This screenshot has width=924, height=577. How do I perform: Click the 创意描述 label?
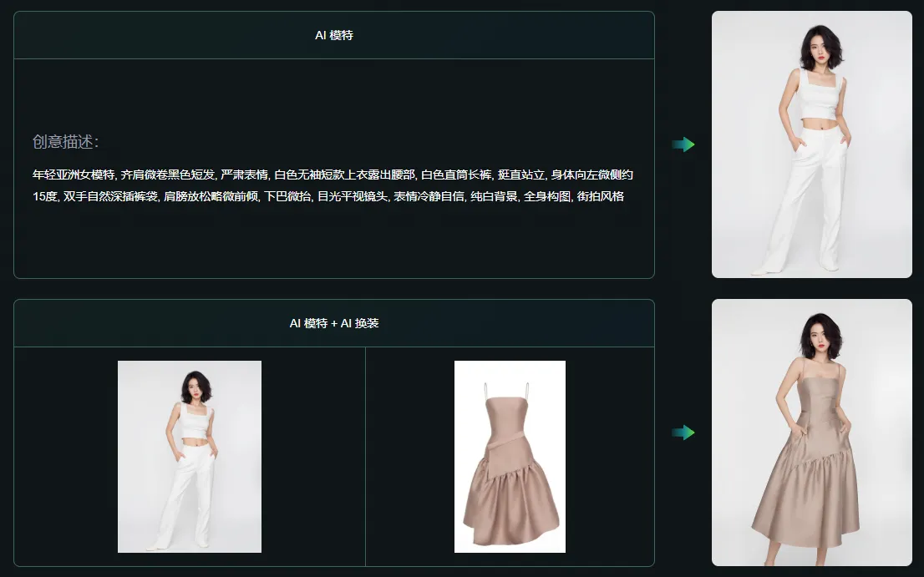click(x=65, y=142)
